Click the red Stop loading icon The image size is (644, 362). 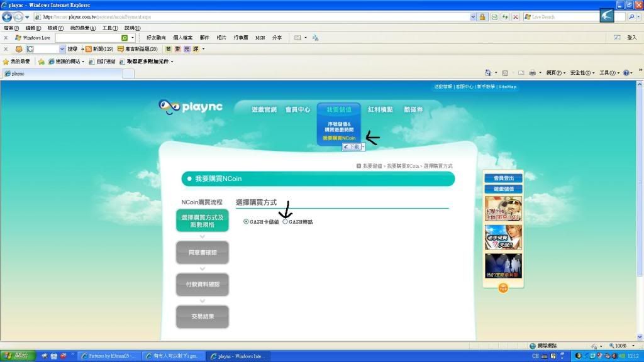pyautogui.click(x=515, y=17)
